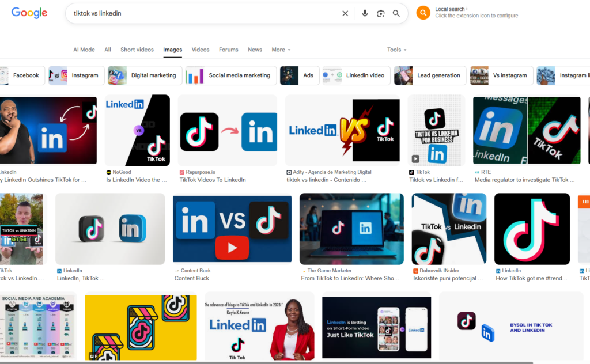The width and height of the screenshot is (590, 364).
Task: Open the Tools dropdown
Action: [396, 50]
